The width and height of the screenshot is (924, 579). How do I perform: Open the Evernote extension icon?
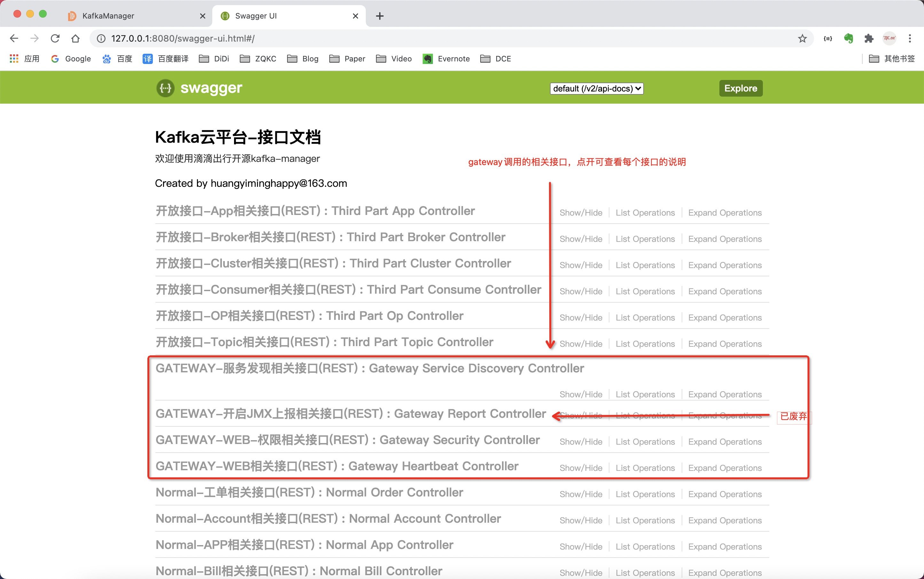[848, 38]
